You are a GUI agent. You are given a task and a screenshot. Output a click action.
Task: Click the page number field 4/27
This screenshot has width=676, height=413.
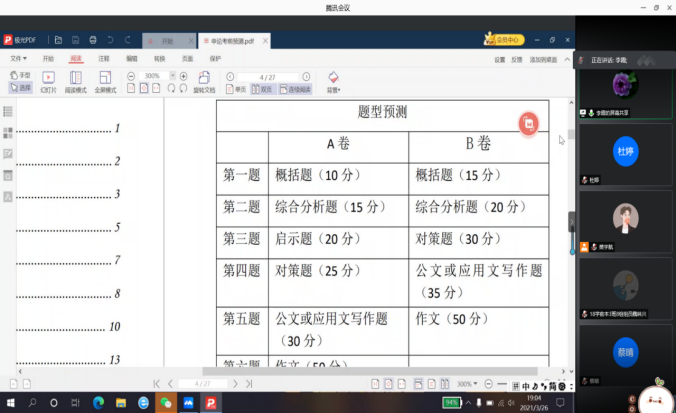click(266, 76)
